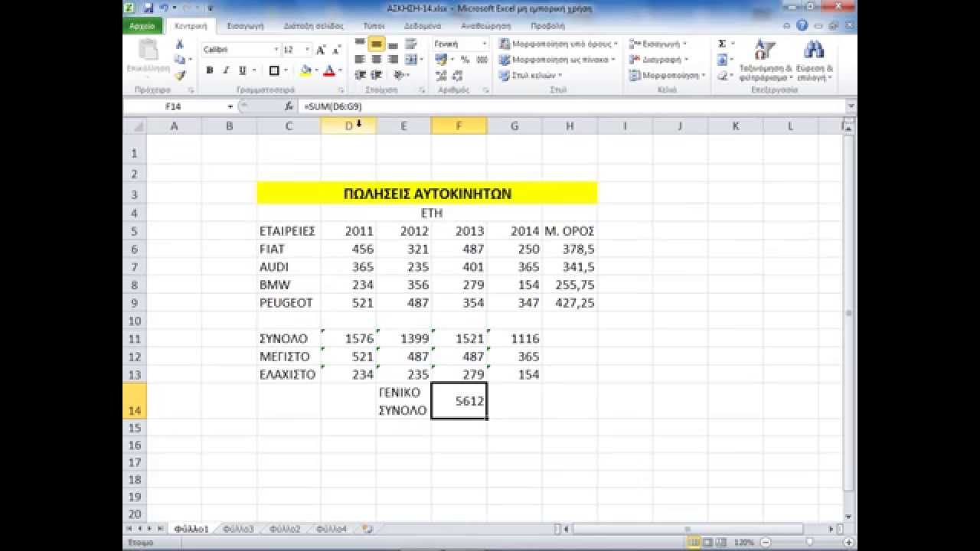
Task: Click the AutoSum sigma icon
Action: pyautogui.click(x=722, y=44)
